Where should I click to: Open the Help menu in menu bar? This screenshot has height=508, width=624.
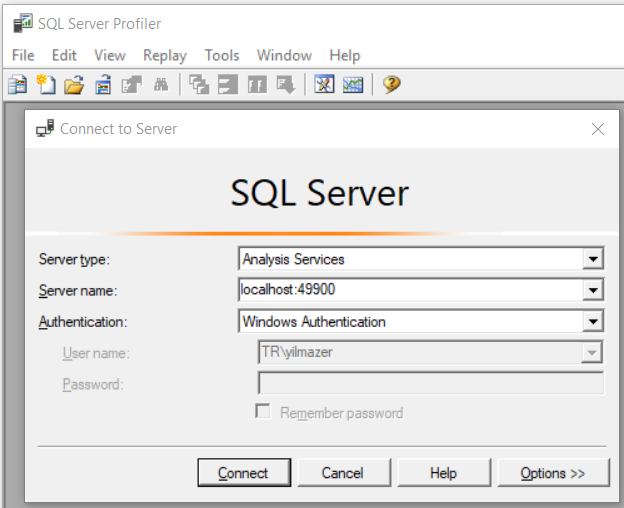coord(345,55)
